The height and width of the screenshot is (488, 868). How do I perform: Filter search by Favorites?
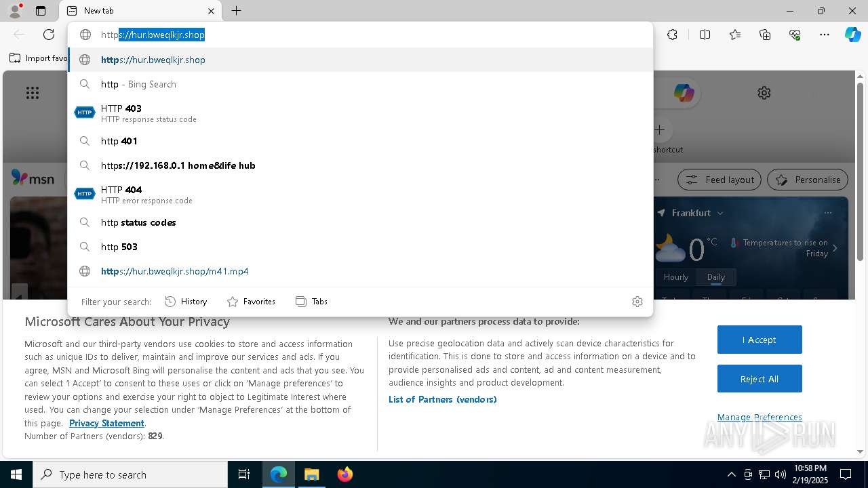coord(251,302)
